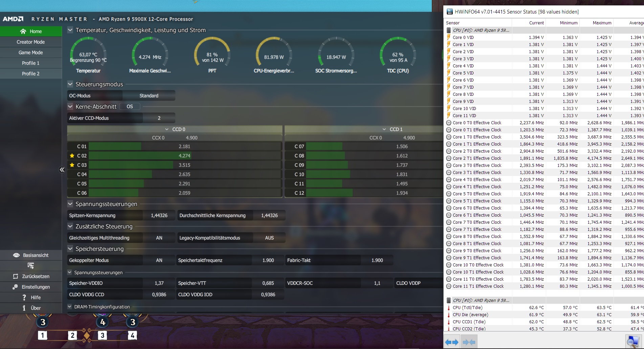The image size is (644, 349).
Task: Click the Zurücksetzen button
Action: pyautogui.click(x=31, y=276)
